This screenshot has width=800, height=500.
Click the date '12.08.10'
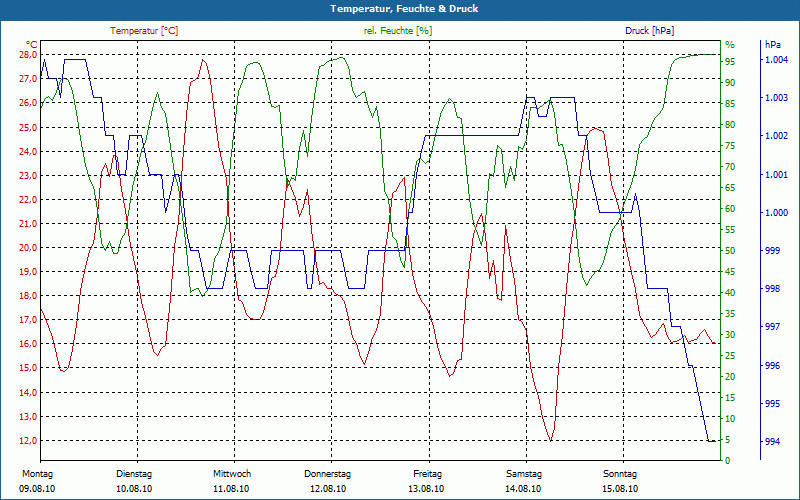(328, 489)
